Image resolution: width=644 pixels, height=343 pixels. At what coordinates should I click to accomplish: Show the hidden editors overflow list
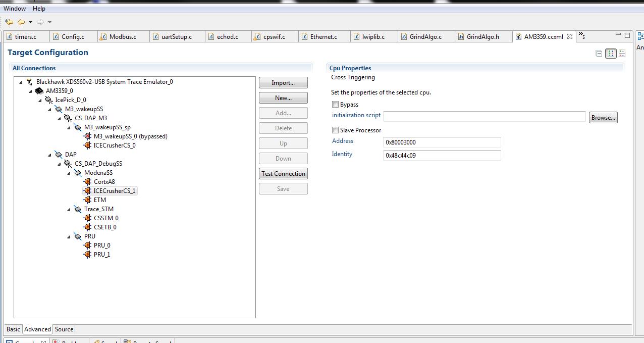pyautogui.click(x=582, y=35)
